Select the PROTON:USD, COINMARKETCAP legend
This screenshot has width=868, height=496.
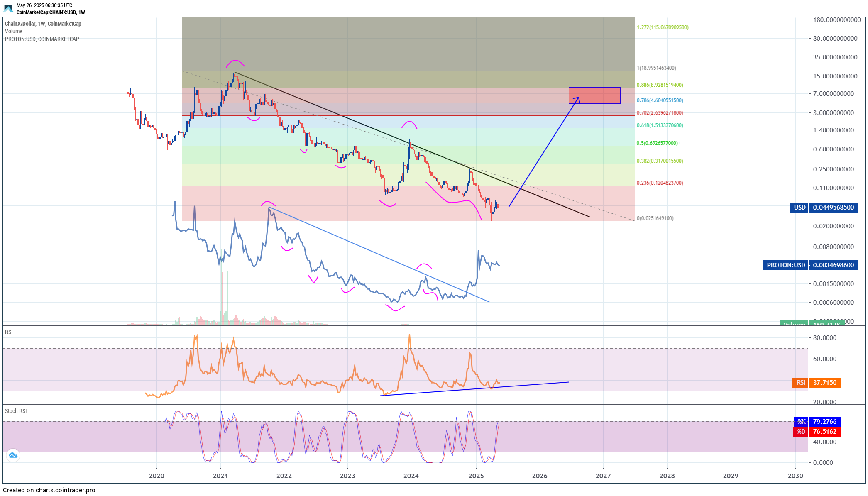[42, 39]
